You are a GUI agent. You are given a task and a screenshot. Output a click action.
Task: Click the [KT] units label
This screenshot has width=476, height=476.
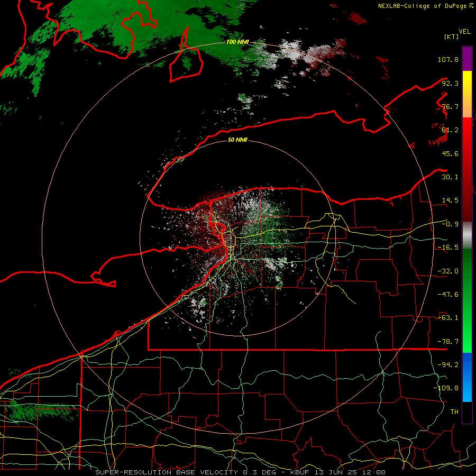click(x=452, y=36)
